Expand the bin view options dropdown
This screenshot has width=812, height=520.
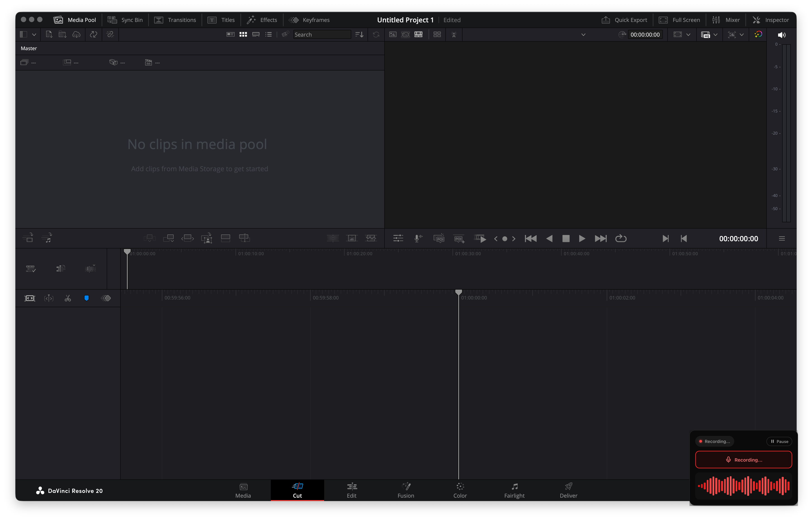tap(34, 34)
